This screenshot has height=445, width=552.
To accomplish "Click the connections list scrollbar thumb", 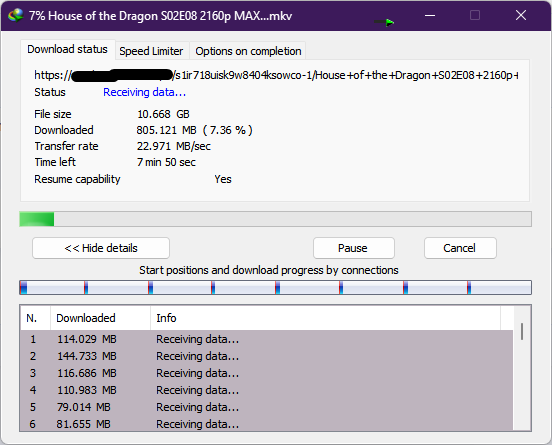I will 522,331.
